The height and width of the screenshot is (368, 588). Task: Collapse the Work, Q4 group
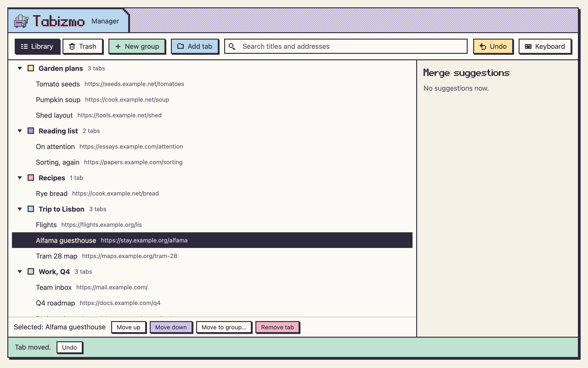(20, 272)
